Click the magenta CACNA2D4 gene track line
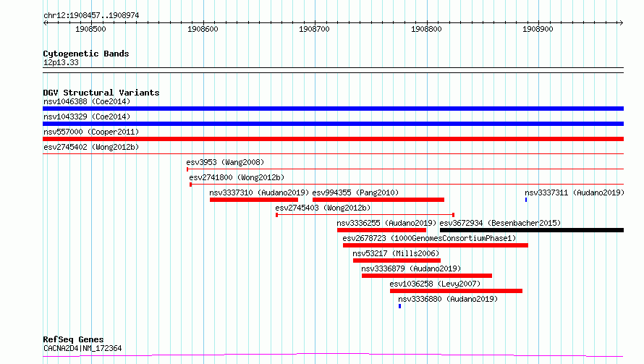 (x=333, y=355)
